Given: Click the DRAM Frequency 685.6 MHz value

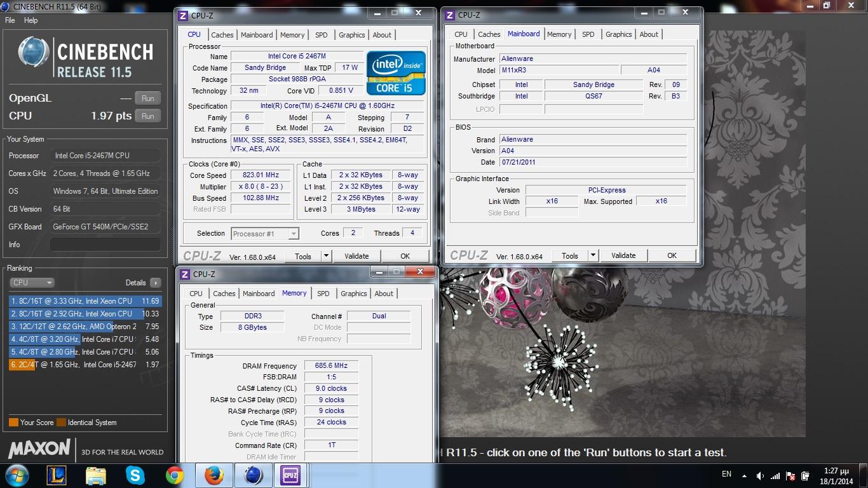Looking at the screenshot, I should pyautogui.click(x=331, y=366).
